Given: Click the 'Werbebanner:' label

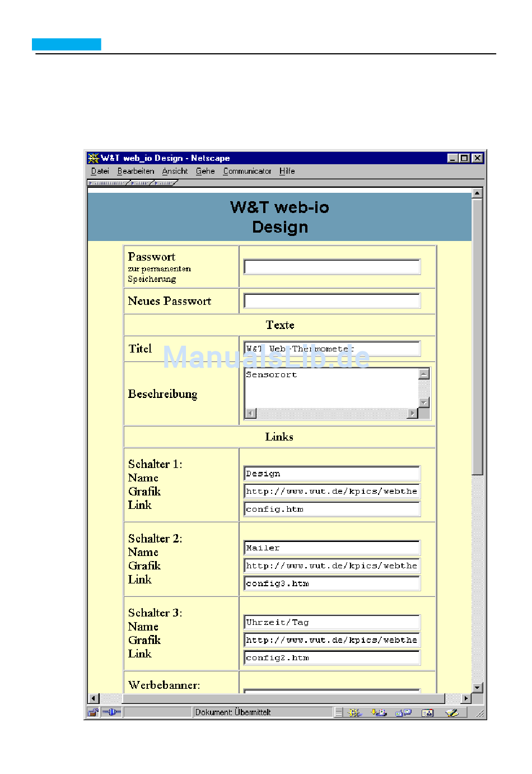Looking at the screenshot, I should pyautogui.click(x=164, y=685).
